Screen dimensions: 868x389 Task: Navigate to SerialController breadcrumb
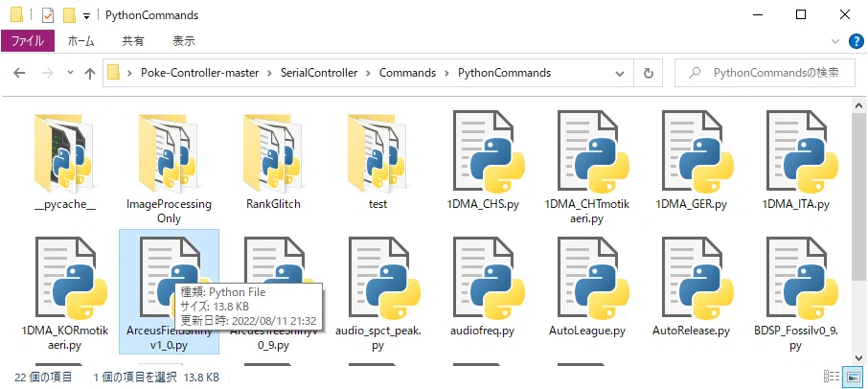click(319, 73)
